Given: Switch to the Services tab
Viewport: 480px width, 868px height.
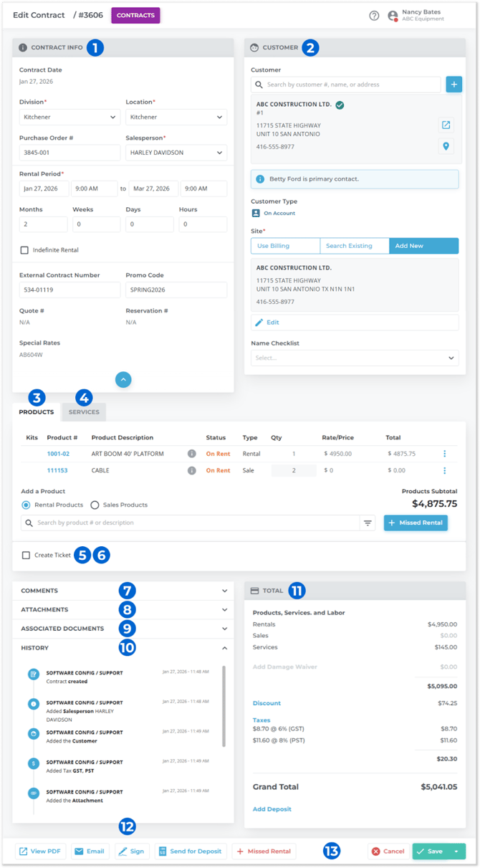Looking at the screenshot, I should click(84, 412).
